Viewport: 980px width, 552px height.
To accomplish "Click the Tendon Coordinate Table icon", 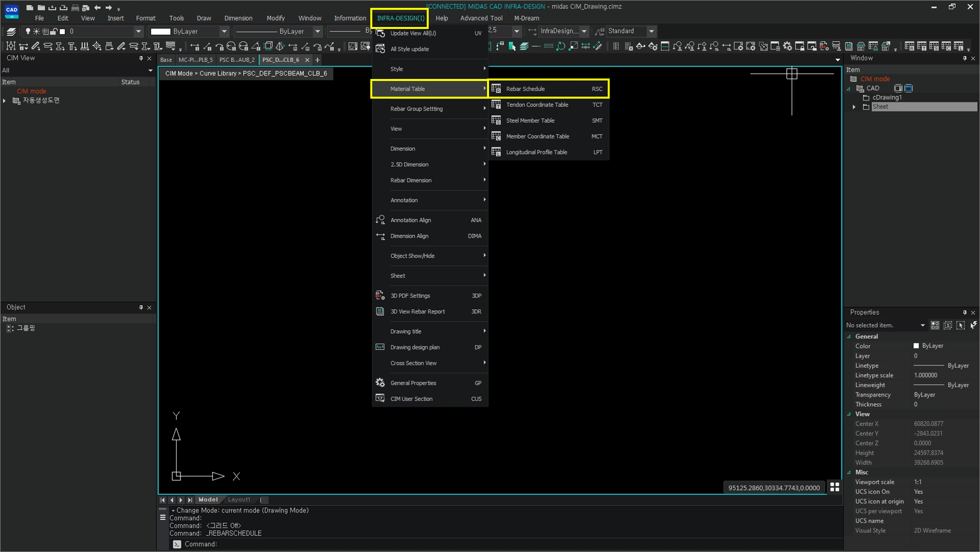I will click(496, 105).
